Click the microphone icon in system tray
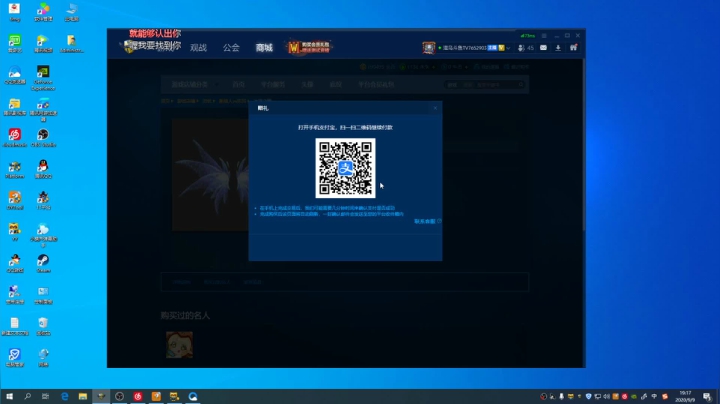 561,396
